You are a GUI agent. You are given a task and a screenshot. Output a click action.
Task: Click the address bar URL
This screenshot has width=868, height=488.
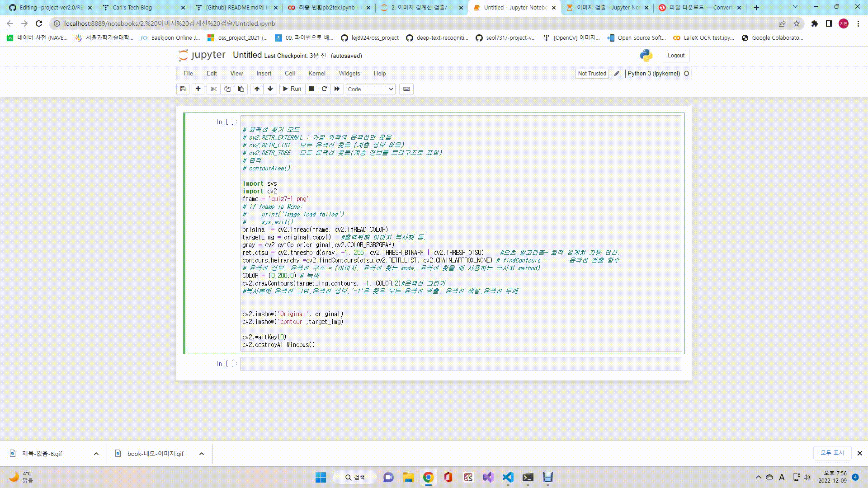pyautogui.click(x=170, y=23)
